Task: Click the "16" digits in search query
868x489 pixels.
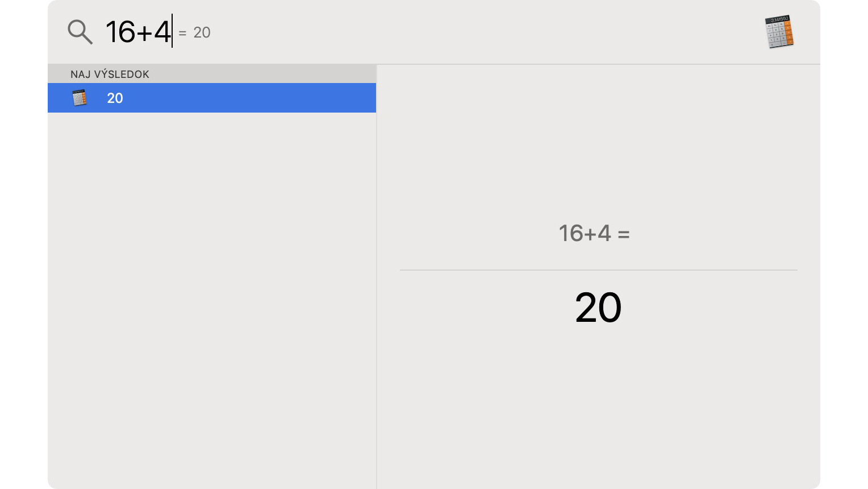Action: 120,32
